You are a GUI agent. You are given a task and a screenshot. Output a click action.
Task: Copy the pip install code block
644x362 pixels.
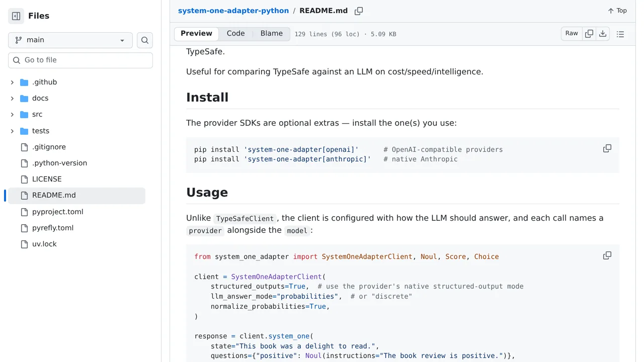(x=607, y=149)
